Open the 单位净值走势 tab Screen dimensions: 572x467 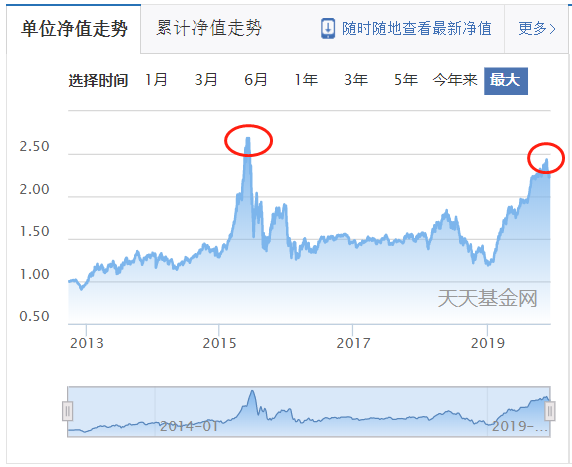[74, 29]
